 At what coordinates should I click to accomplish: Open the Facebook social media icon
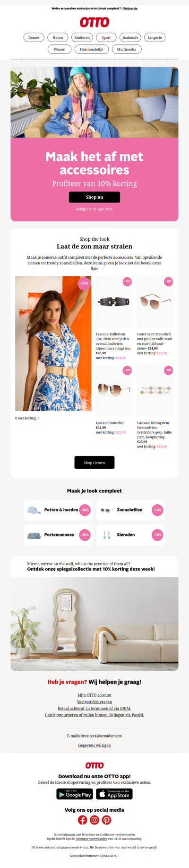[x=82, y=820]
